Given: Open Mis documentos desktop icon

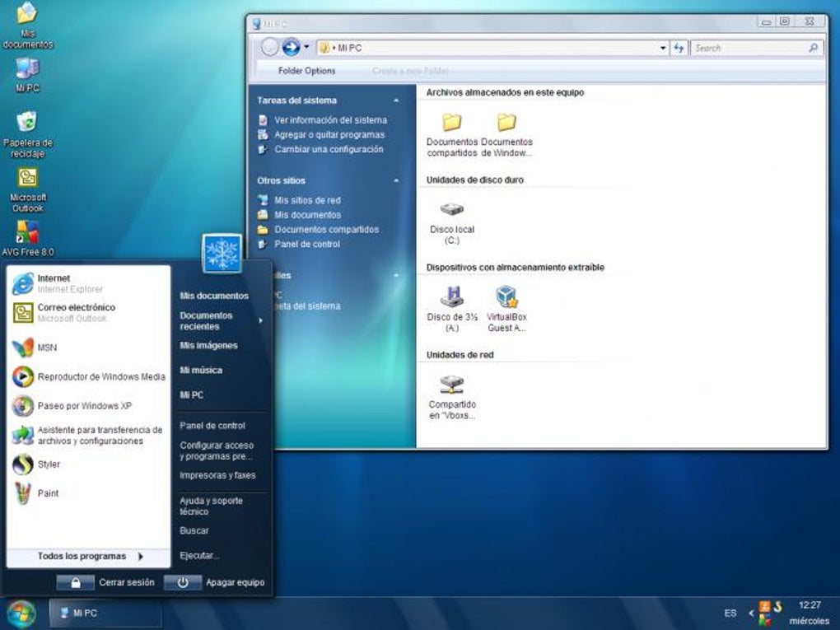Looking at the screenshot, I should (x=27, y=25).
